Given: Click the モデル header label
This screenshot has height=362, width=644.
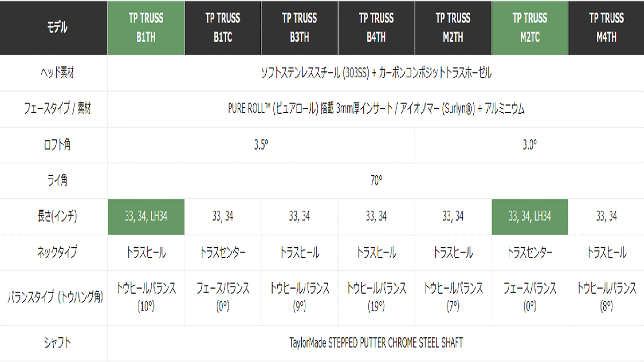Looking at the screenshot, I should (54, 28).
